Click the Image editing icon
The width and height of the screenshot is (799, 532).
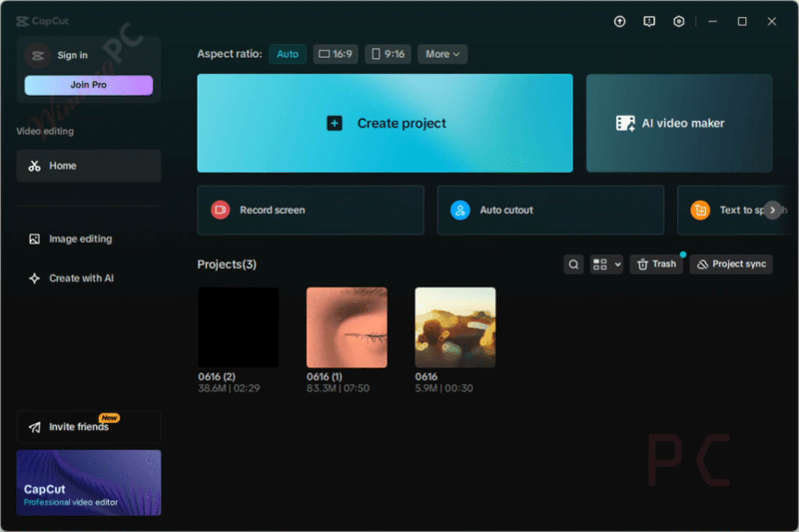34,239
